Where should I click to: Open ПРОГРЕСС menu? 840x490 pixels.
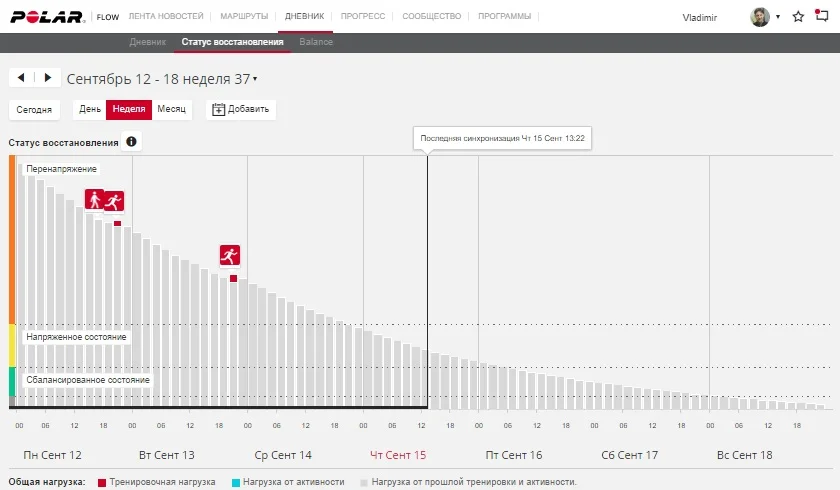click(x=363, y=16)
